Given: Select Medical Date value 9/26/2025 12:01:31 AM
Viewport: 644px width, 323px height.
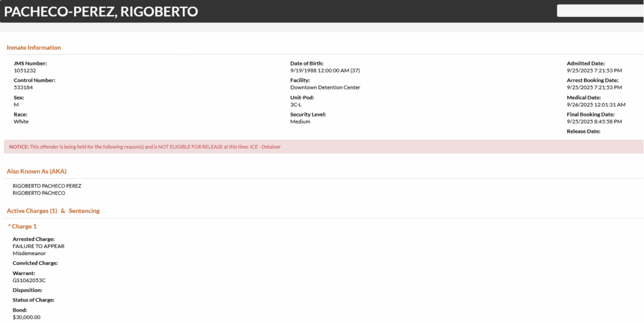Looking at the screenshot, I should (596, 105).
